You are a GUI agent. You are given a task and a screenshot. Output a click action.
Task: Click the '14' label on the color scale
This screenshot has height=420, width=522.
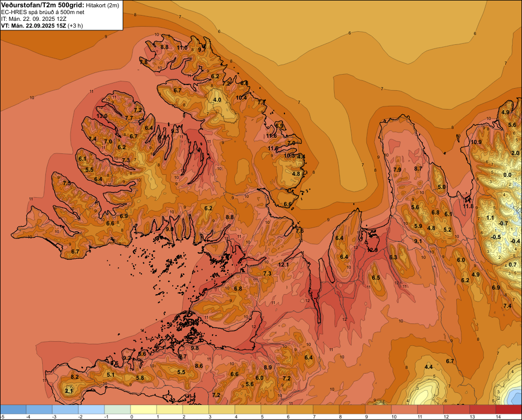coord(499,417)
